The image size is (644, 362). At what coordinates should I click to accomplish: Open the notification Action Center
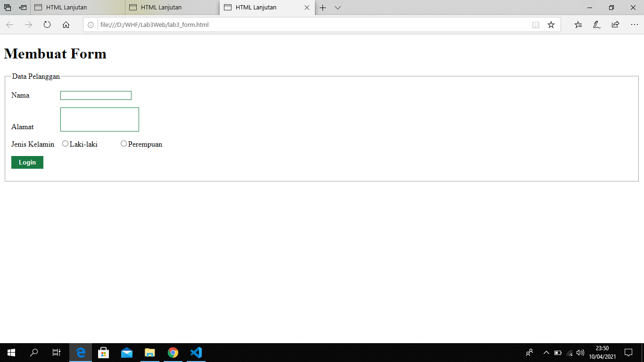[x=628, y=353]
